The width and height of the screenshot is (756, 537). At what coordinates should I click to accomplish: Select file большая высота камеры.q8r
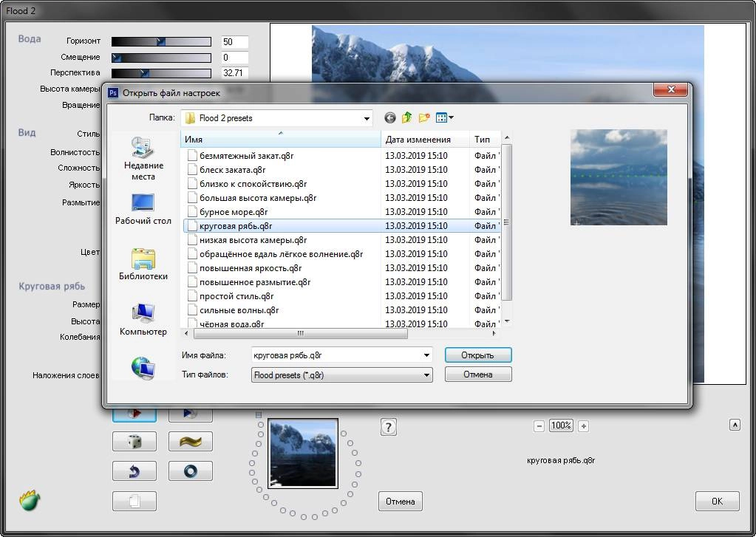pyautogui.click(x=258, y=198)
